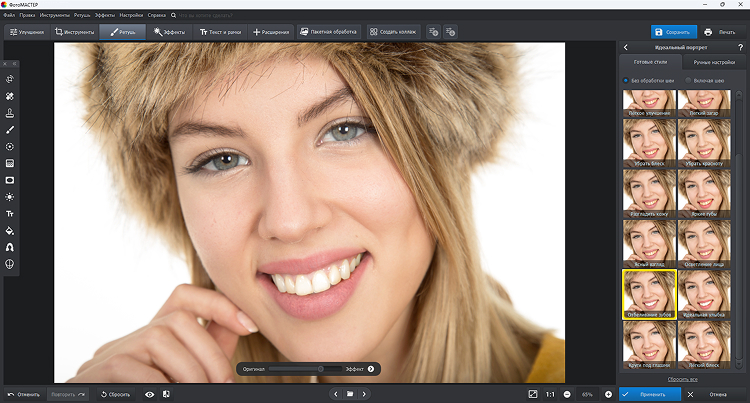Image resolution: width=750 pixels, height=403 pixels.
Task: Select the 'Без обработки шеи' radio button
Action: [626, 80]
